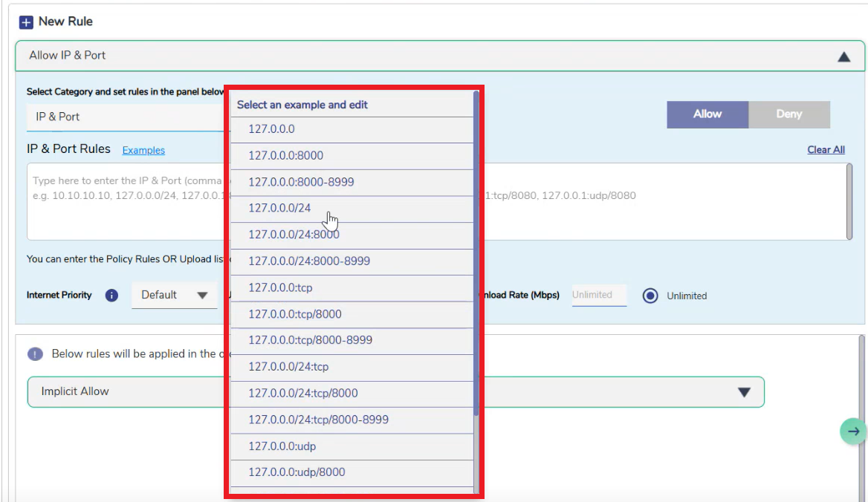Select the Unlimited radio button
Viewport: 868px width, 502px height.
click(x=650, y=296)
